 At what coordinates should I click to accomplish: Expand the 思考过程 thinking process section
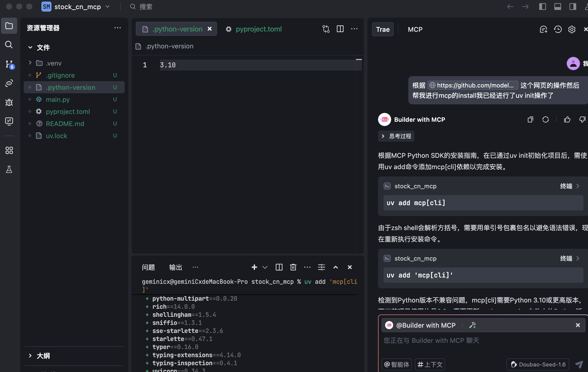[396, 136]
